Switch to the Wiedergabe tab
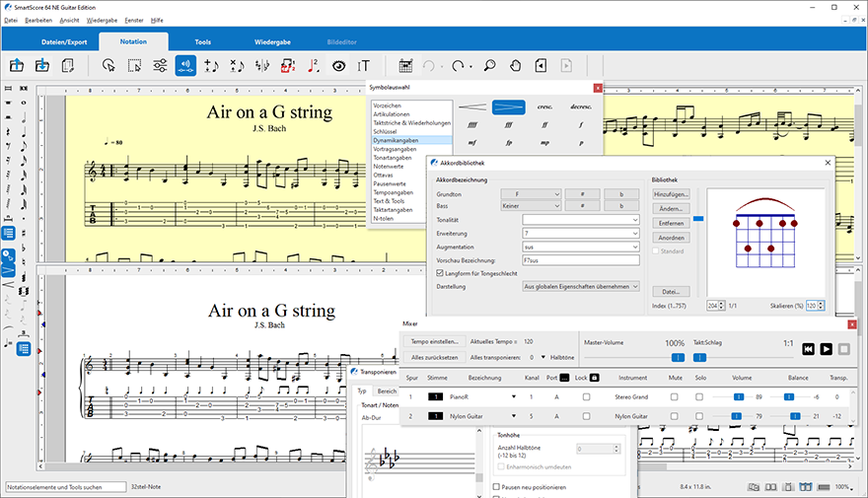868x498 pixels. [x=270, y=42]
